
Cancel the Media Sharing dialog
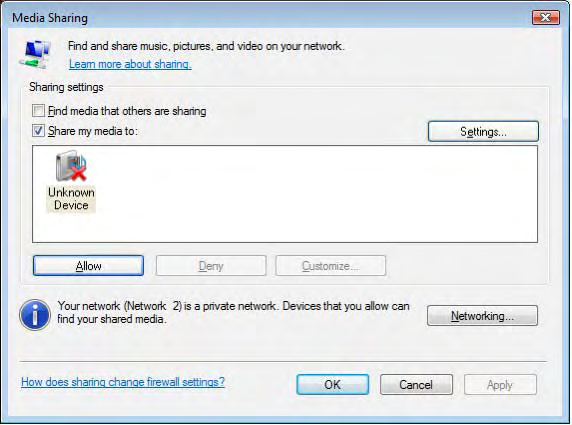point(416,385)
